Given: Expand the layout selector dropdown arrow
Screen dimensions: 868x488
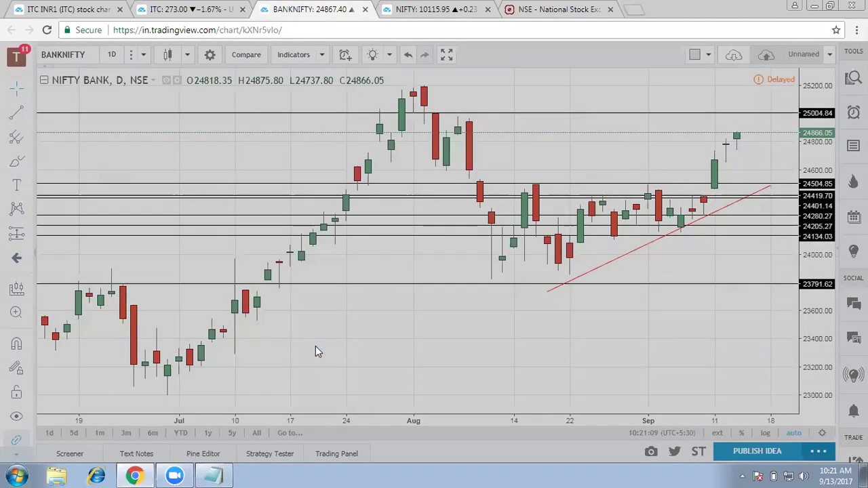Looking at the screenshot, I should coord(708,55).
